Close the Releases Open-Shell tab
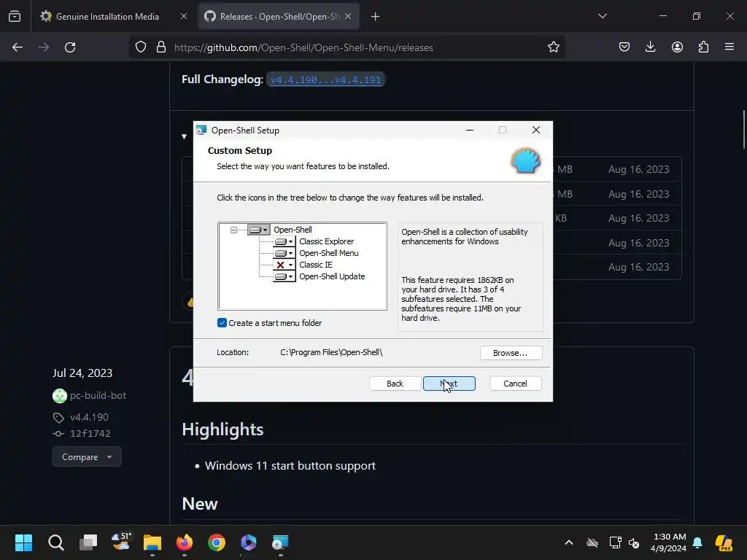Image resolution: width=747 pixels, height=560 pixels. [x=348, y=16]
